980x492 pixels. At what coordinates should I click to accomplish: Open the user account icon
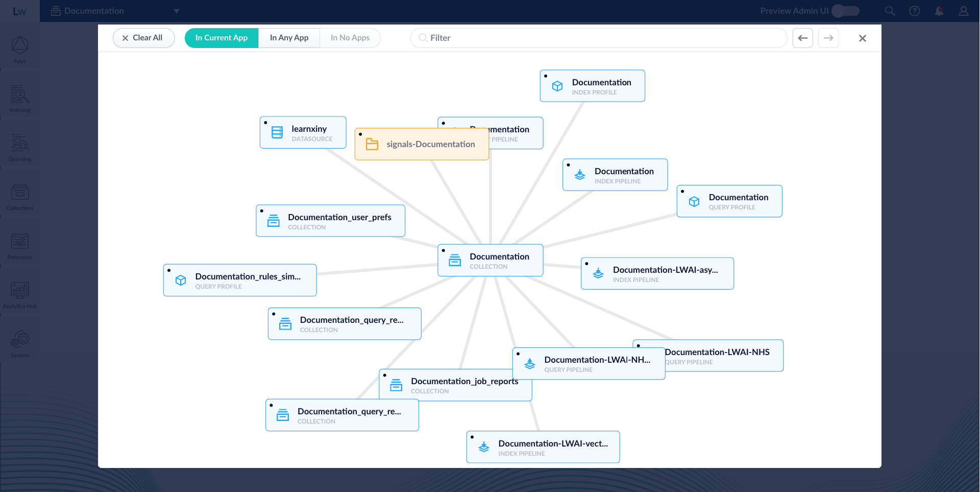point(963,11)
